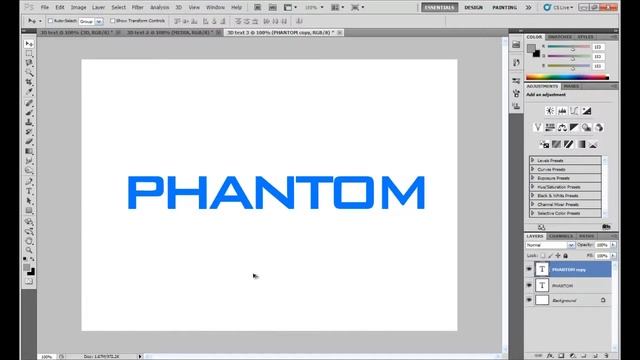Select the Move tool in the toolbox
The image size is (640, 360).
coord(29,44)
